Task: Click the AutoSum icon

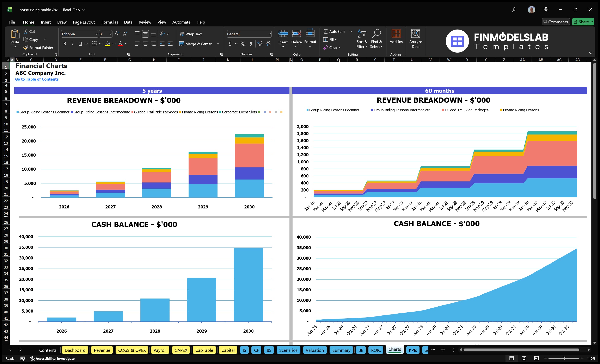Action: (326, 31)
